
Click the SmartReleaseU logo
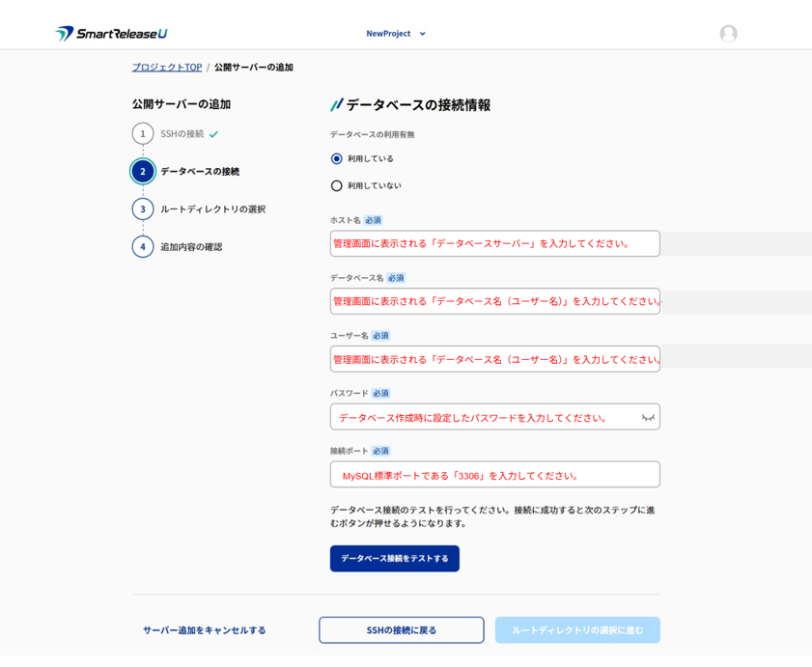[111, 34]
